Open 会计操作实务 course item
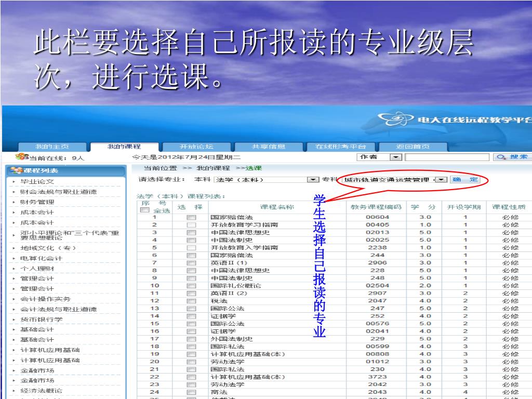This screenshot has width=532, height=399. (x=46, y=299)
